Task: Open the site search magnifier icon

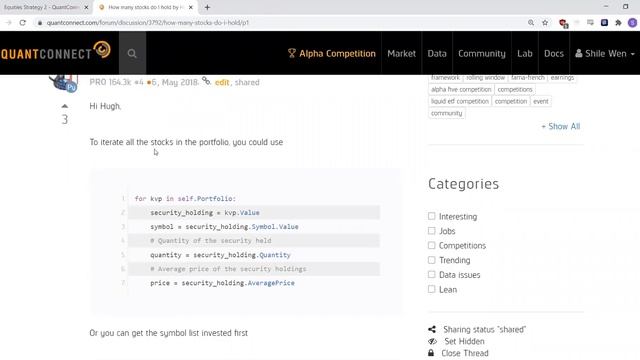Action: pos(132,53)
